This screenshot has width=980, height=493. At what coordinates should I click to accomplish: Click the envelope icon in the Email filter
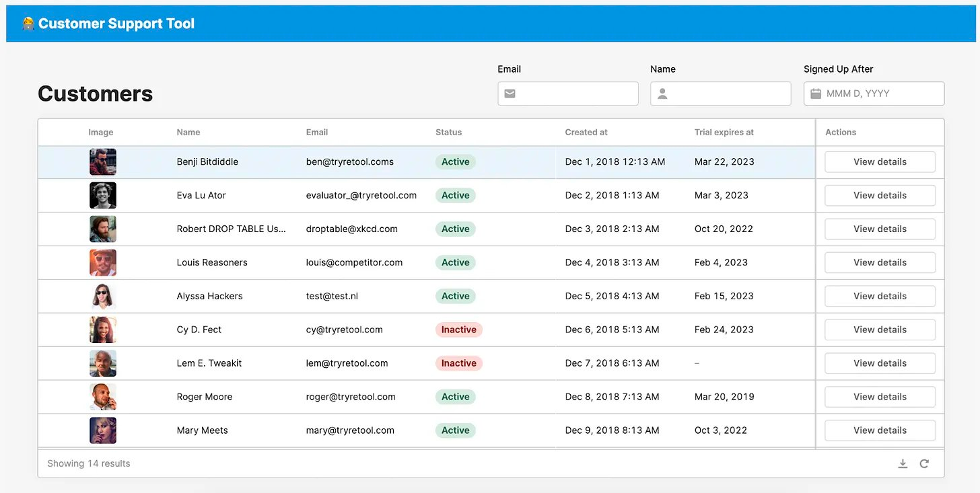tap(510, 93)
